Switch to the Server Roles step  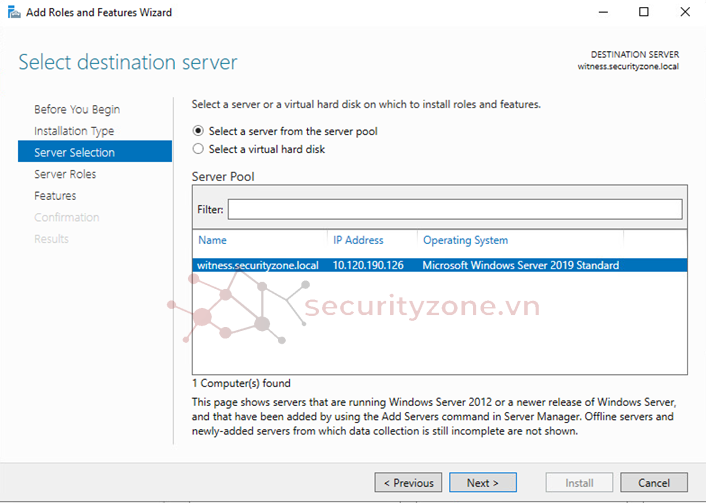coord(65,174)
